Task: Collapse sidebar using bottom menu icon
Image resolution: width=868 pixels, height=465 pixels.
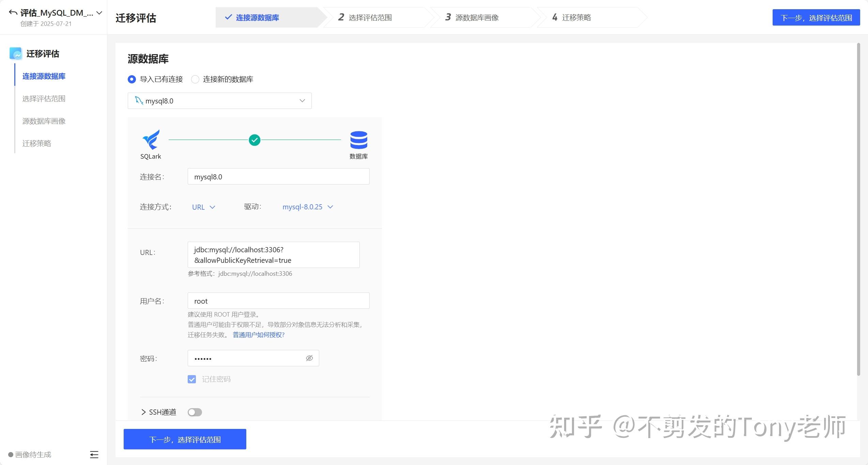Action: (x=94, y=454)
